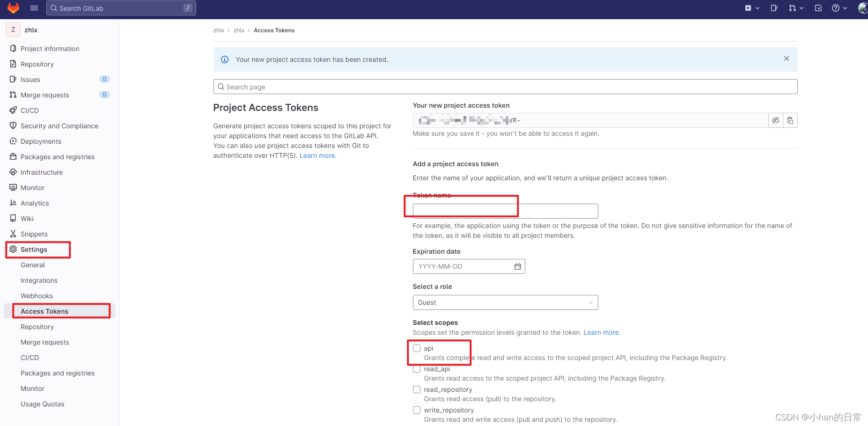The height and width of the screenshot is (426, 868).
Task: Enable the read_repository scope checkbox
Action: point(417,389)
